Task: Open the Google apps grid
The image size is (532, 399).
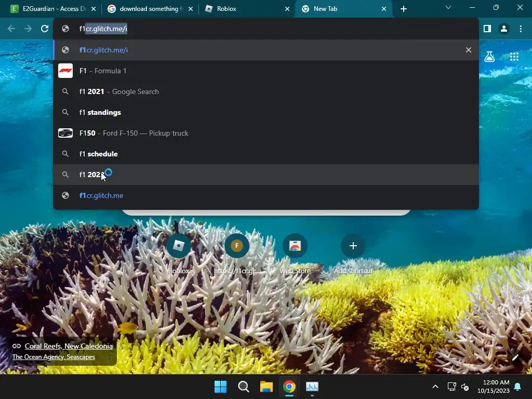Action: pyautogui.click(x=514, y=57)
